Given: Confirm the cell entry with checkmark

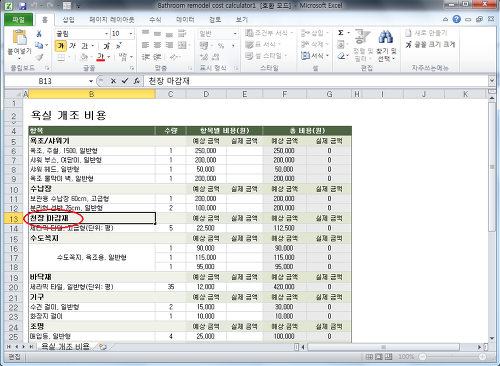Looking at the screenshot, I should 125,81.
